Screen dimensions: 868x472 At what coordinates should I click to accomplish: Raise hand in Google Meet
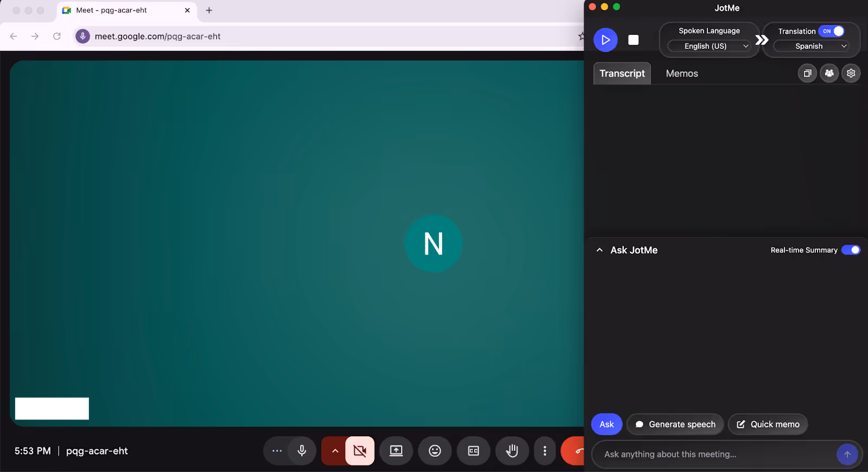click(512, 451)
